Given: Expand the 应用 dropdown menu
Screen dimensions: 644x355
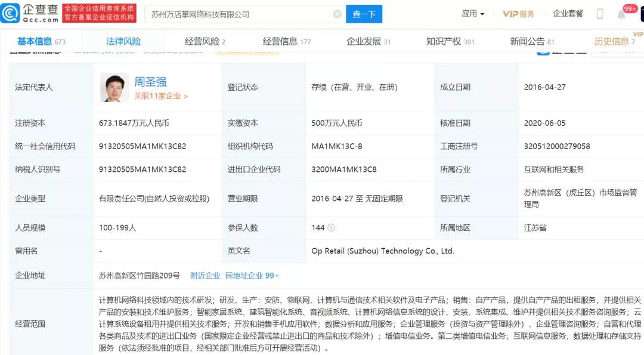Looking at the screenshot, I should 473,14.
